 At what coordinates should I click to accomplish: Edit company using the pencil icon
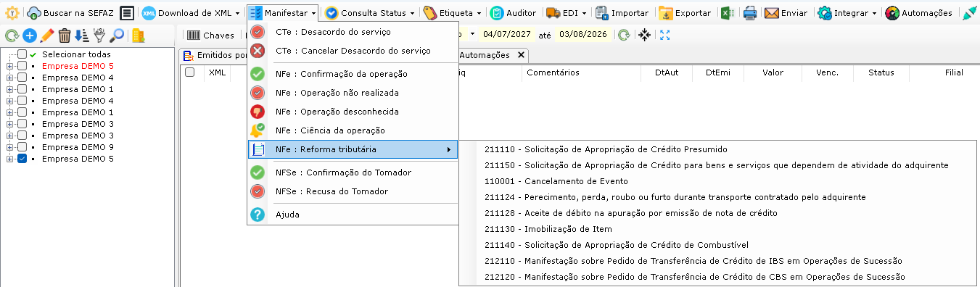47,36
